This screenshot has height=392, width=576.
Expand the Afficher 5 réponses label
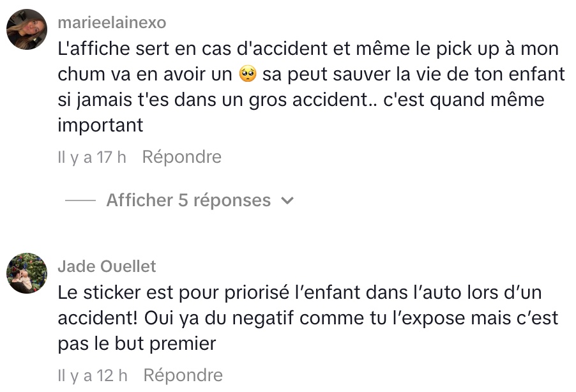click(188, 200)
